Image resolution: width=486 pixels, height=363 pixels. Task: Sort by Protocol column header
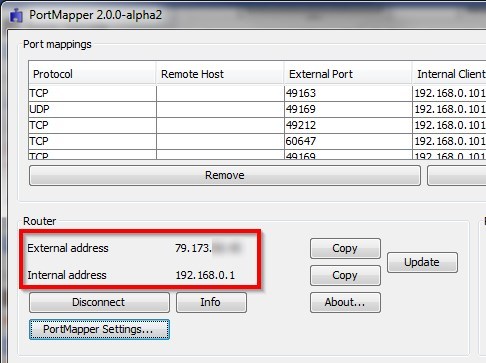(x=92, y=74)
